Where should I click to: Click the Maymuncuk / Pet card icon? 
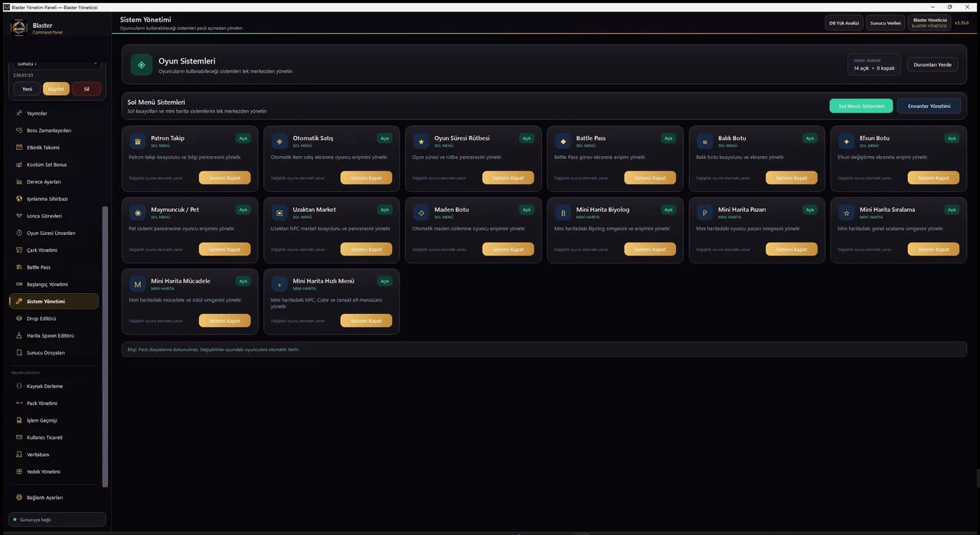click(138, 213)
